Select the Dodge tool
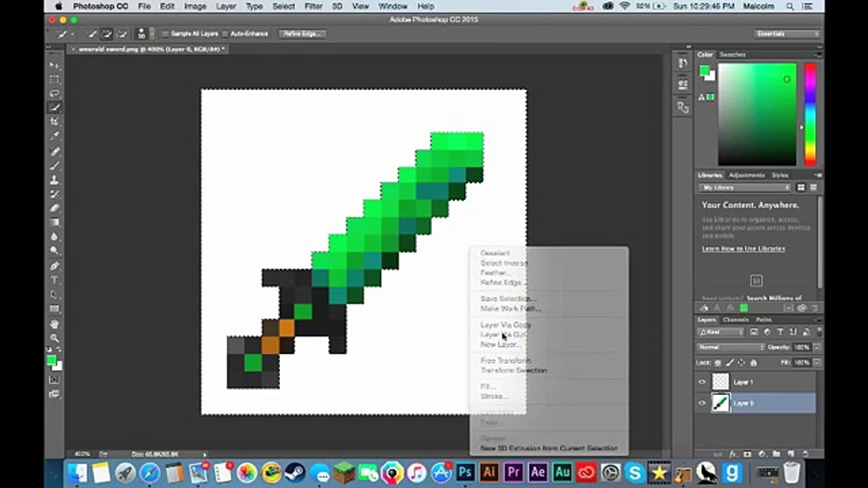The image size is (868, 488). point(55,251)
